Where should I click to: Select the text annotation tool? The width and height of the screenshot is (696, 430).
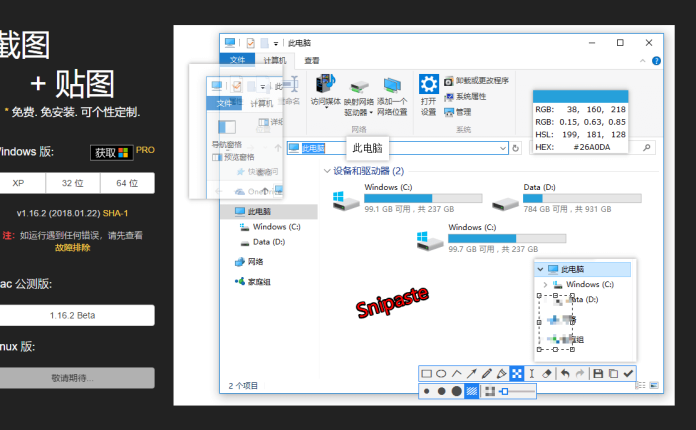[531, 374]
